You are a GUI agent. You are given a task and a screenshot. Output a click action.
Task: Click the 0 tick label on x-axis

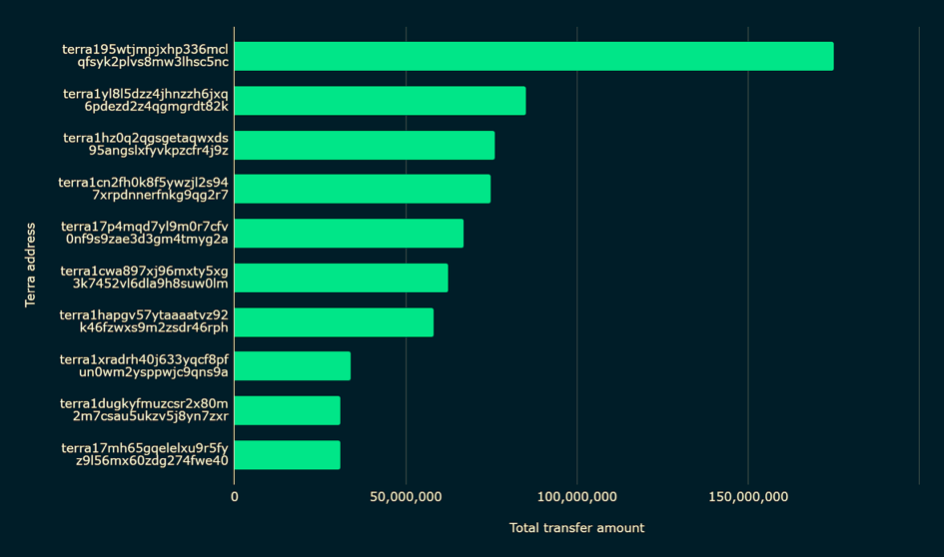(235, 496)
